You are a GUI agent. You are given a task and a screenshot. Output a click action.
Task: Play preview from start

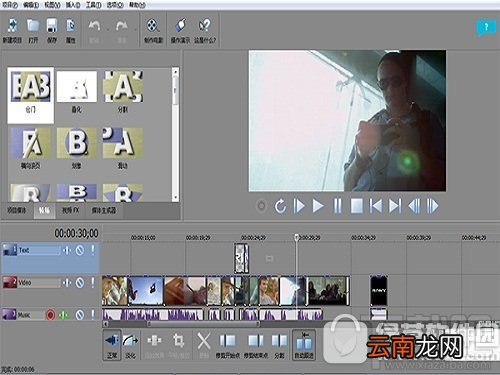pos(299,206)
